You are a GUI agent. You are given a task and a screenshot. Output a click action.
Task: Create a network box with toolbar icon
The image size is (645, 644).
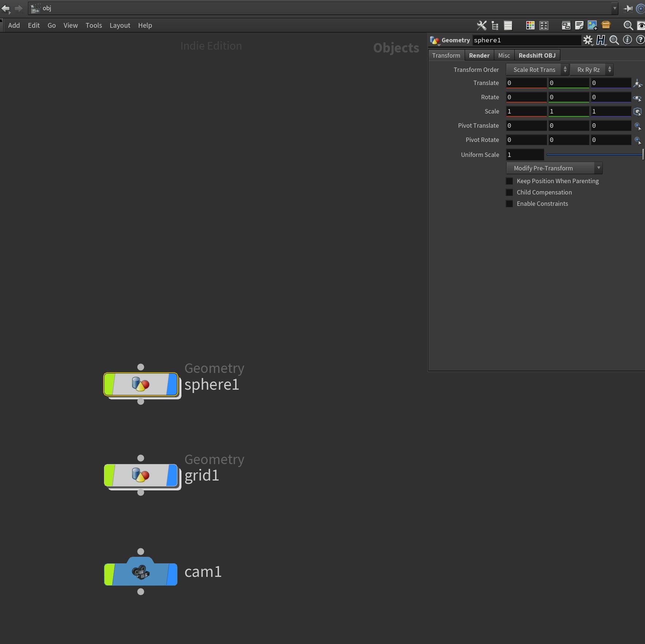pyautogui.click(x=566, y=25)
